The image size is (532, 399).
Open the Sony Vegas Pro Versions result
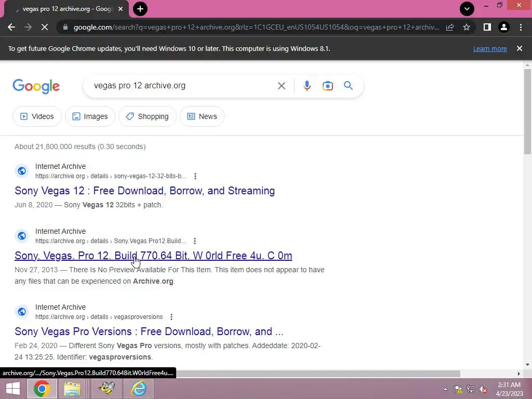(x=149, y=331)
